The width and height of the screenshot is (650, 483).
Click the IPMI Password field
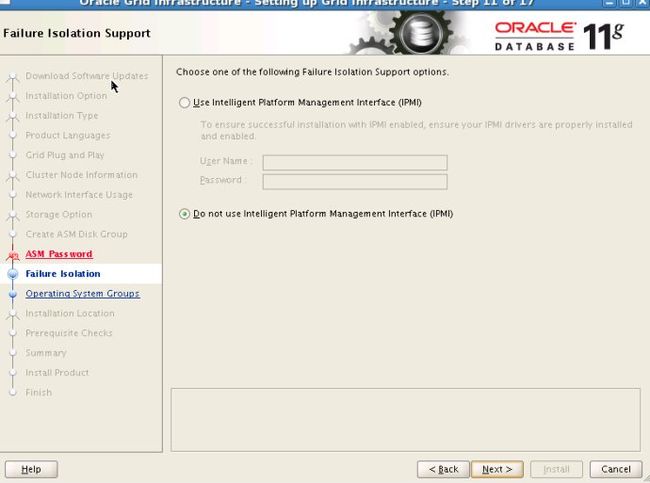(355, 182)
